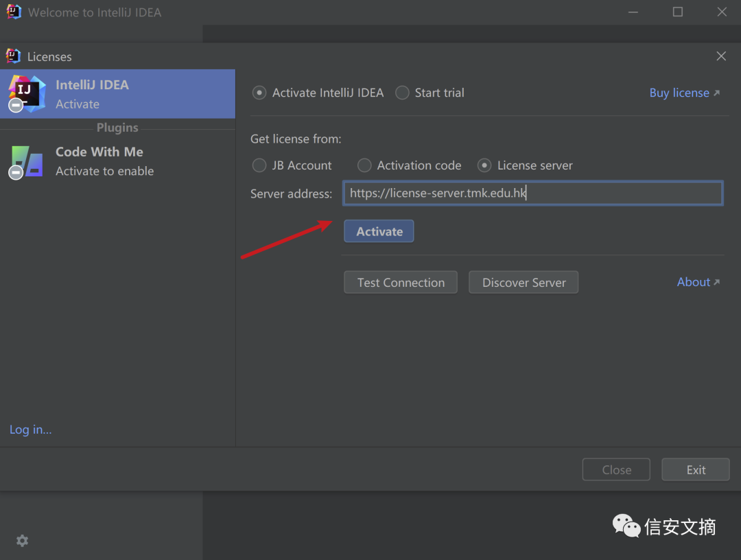Click the Activate button
741x560 pixels.
coord(379,231)
